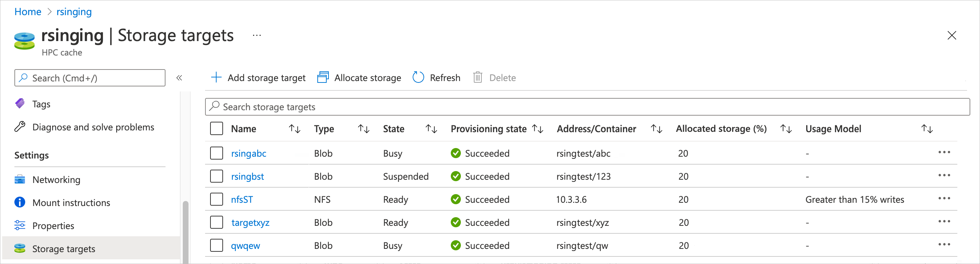
Task: Click the Allocate storage icon
Action: [323, 77]
